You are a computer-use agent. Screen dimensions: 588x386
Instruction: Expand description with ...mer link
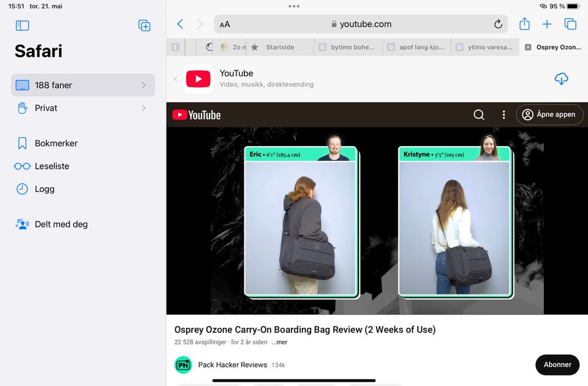(279, 342)
